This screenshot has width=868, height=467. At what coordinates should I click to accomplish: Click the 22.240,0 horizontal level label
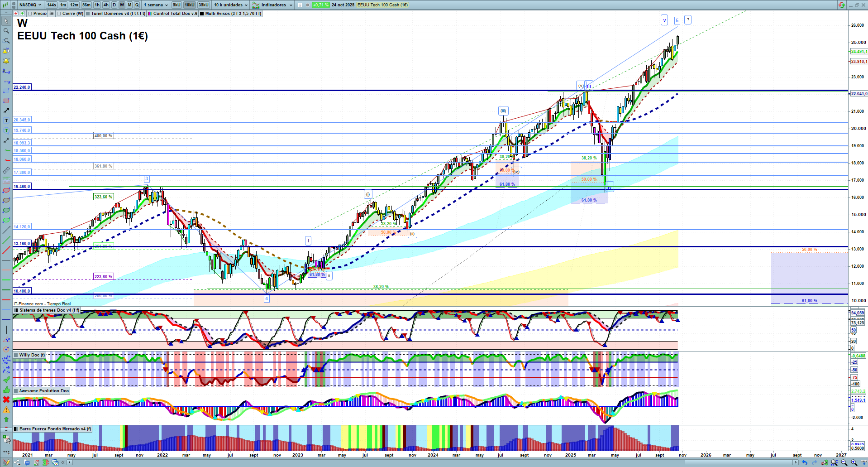(22, 87)
